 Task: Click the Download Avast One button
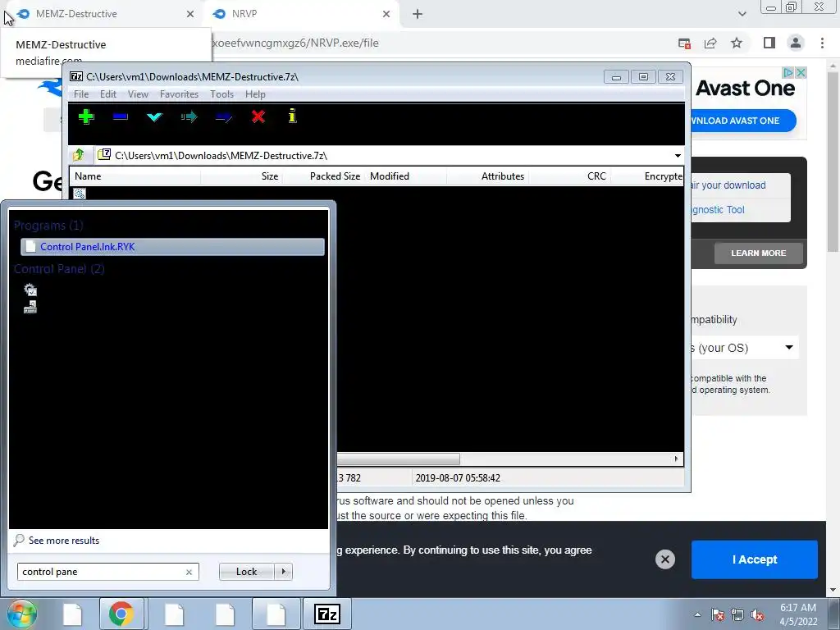click(742, 121)
